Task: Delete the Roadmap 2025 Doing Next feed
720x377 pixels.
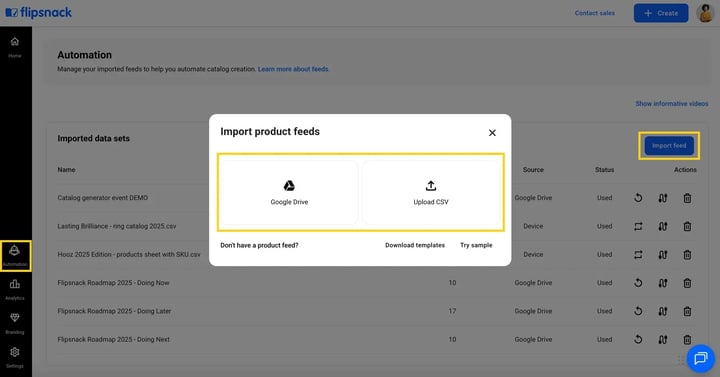Action: coord(687,340)
